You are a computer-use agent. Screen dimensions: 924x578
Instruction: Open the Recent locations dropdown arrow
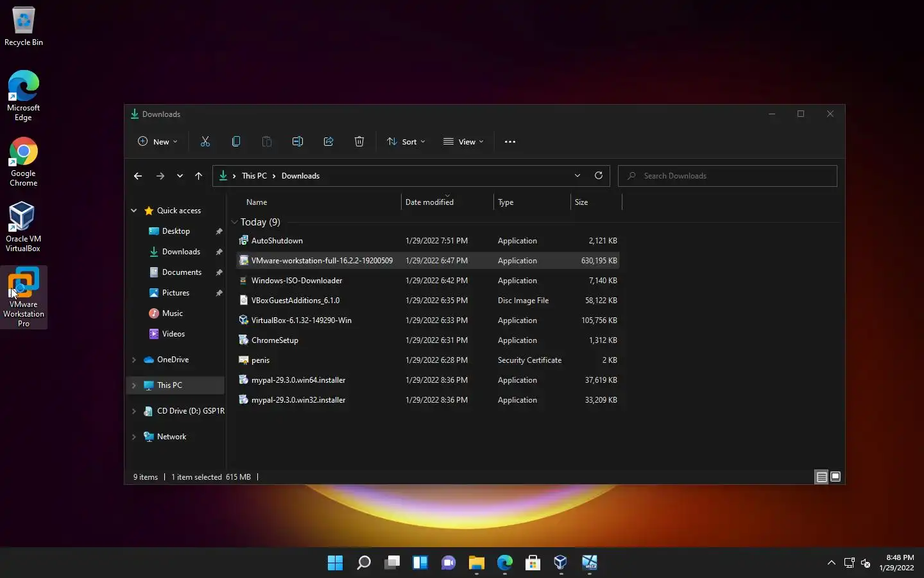pyautogui.click(x=180, y=176)
